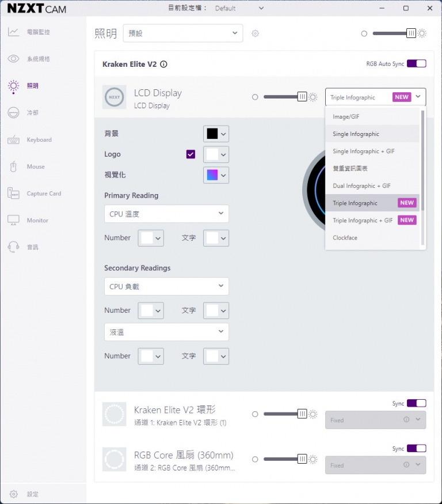442x504 pixels.
Task: Click LCD Display brightness minimum circle icon
Action: (x=255, y=97)
